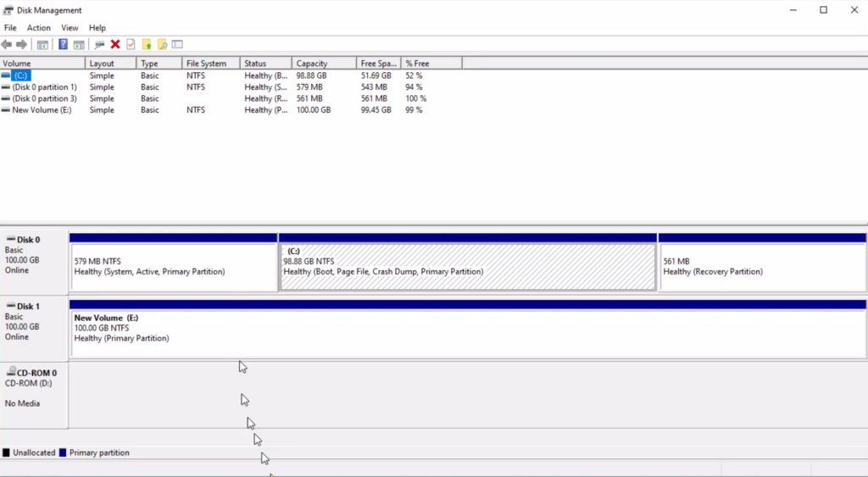Click the blue Help icon in toolbar
Viewport: 868px width, 477px height.
click(63, 44)
